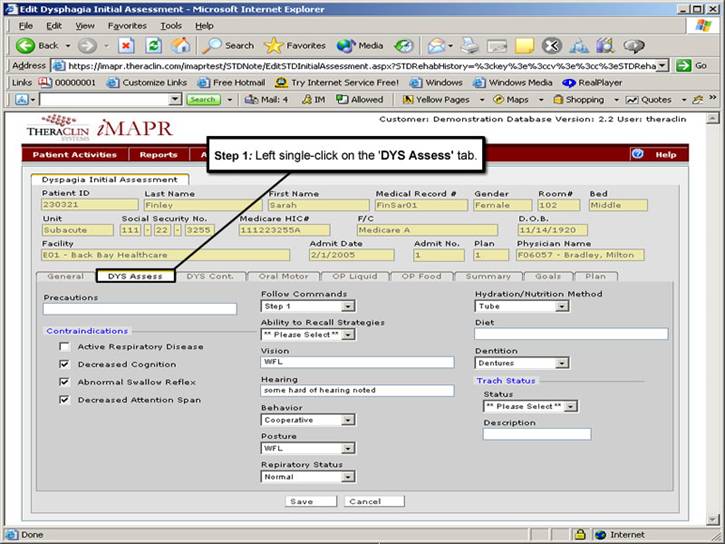
Task: Click the Forward navigation arrow icon
Action: click(87, 45)
